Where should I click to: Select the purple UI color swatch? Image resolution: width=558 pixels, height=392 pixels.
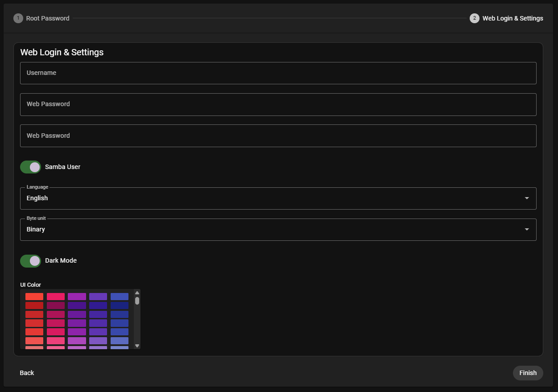tap(77, 296)
